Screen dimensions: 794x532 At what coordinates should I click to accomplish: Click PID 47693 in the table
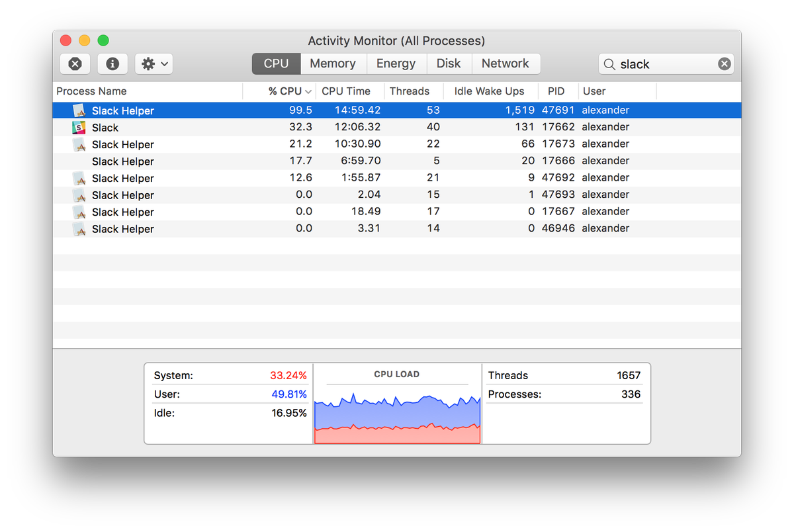(x=558, y=195)
